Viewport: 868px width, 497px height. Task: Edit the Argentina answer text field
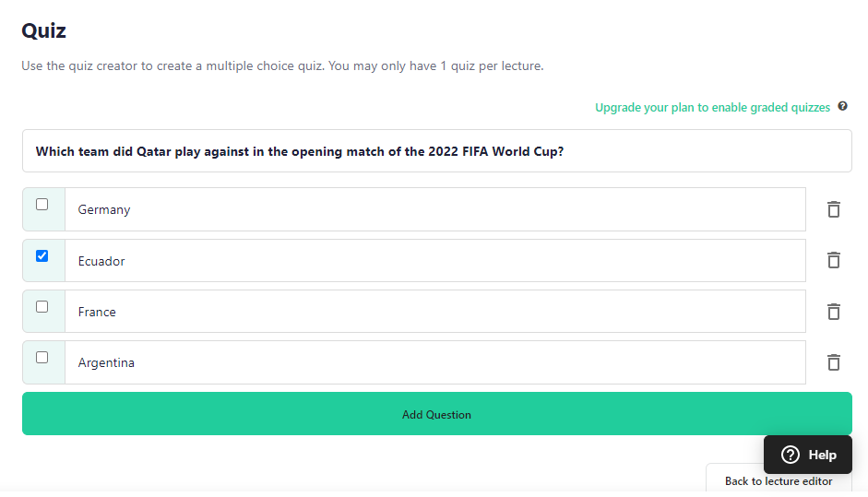(x=435, y=362)
